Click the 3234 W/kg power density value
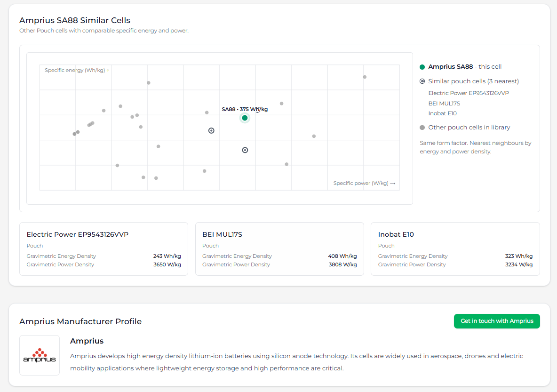This screenshot has width=557, height=392. coord(518,264)
